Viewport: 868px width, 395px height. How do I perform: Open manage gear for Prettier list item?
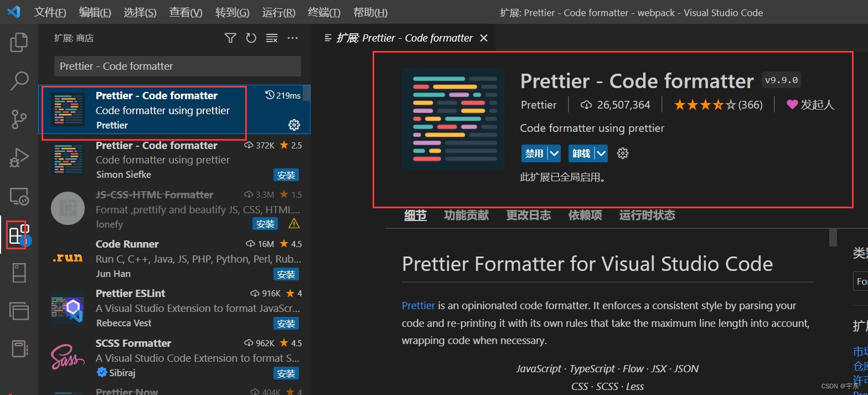(294, 125)
